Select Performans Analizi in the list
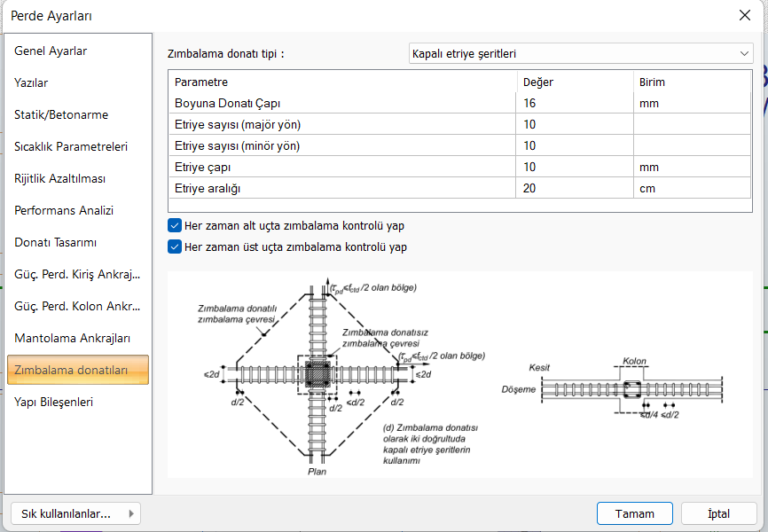This screenshot has width=768, height=532. click(x=64, y=211)
